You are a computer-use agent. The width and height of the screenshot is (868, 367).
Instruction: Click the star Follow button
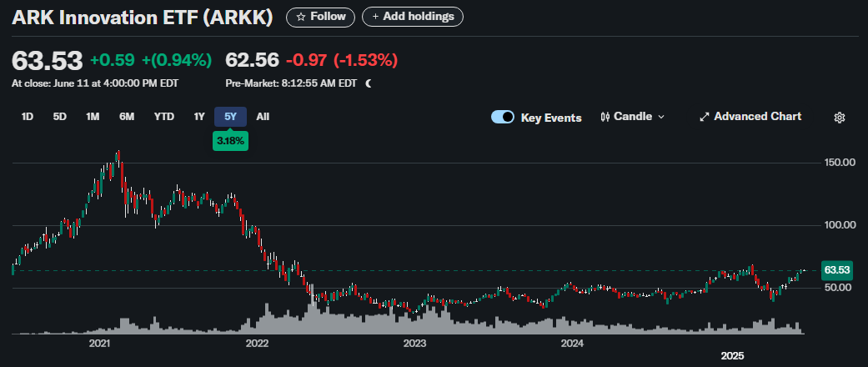point(321,17)
